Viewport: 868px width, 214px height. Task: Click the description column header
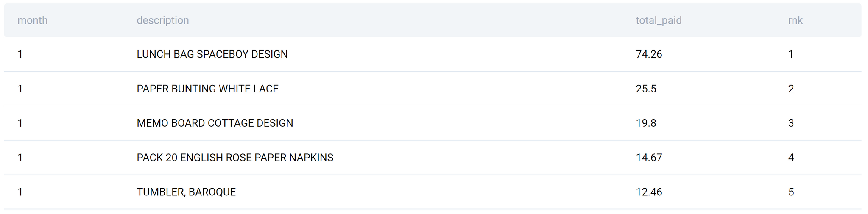[x=163, y=20]
